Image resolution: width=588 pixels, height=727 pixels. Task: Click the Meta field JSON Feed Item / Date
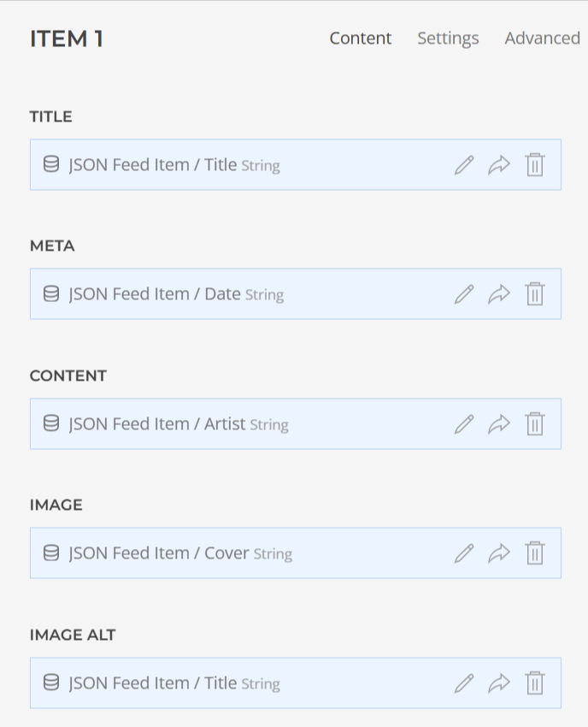point(176,294)
